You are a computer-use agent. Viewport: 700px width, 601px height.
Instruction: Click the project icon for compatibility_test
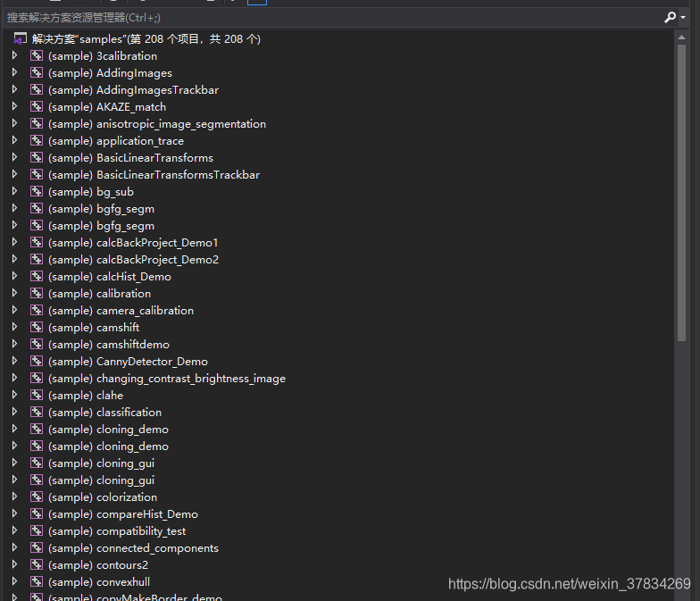[37, 530]
